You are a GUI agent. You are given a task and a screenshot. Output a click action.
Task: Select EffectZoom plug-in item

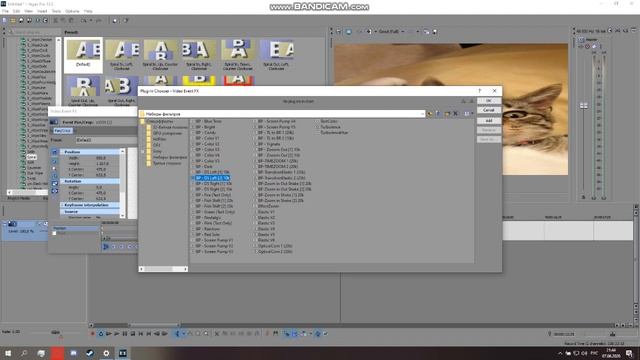(x=268, y=206)
